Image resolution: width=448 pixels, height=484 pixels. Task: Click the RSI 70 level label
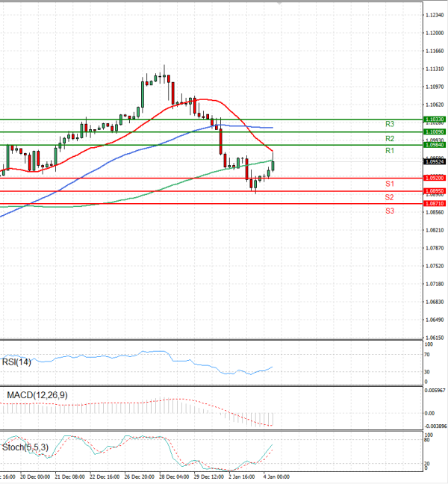pyautogui.click(x=427, y=355)
